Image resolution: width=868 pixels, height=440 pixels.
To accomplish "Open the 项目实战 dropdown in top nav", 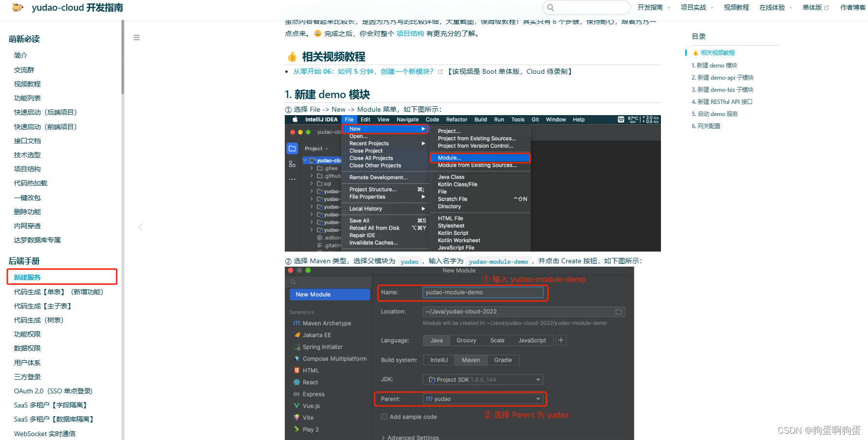I will (x=697, y=7).
